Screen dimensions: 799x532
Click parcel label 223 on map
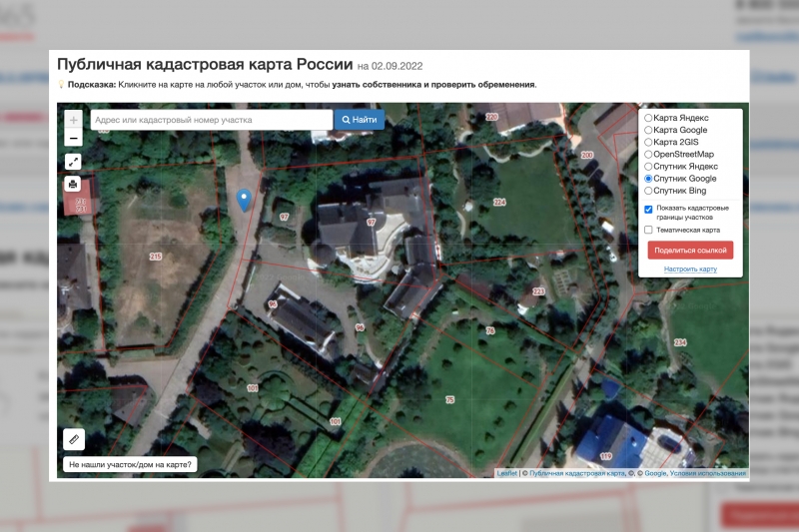pyautogui.click(x=538, y=291)
